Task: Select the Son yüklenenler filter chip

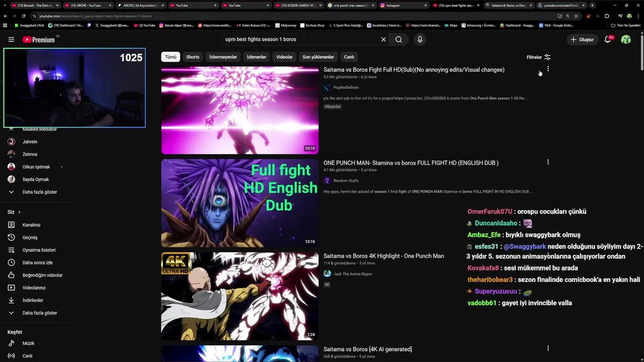Action: 318,57
